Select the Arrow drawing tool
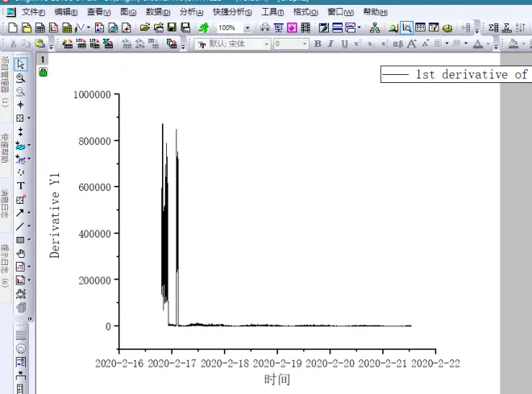This screenshot has height=394, width=532. [x=20, y=213]
